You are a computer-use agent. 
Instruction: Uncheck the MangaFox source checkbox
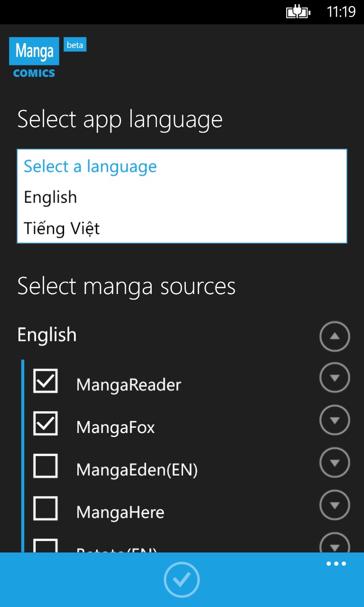pos(45,423)
